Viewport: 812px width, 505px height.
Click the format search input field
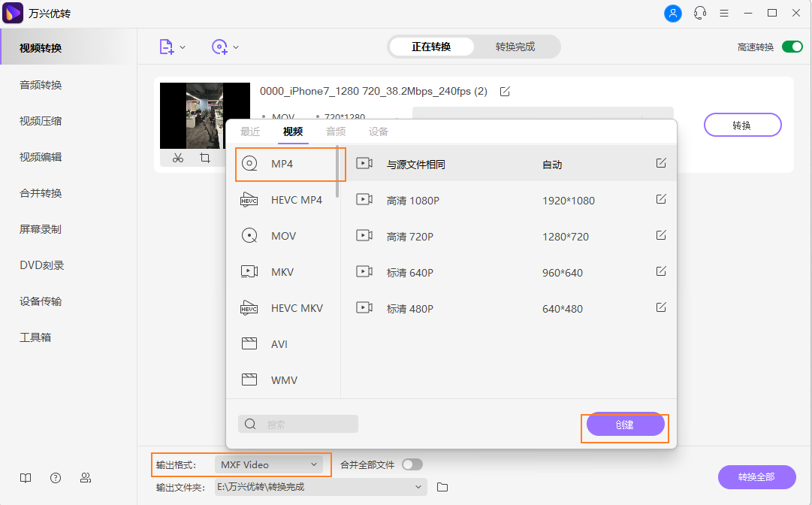coord(298,424)
